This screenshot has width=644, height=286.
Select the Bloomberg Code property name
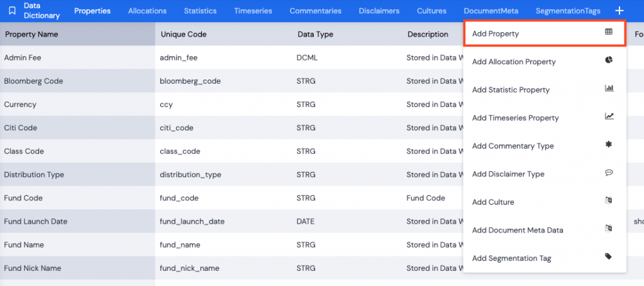[34, 81]
